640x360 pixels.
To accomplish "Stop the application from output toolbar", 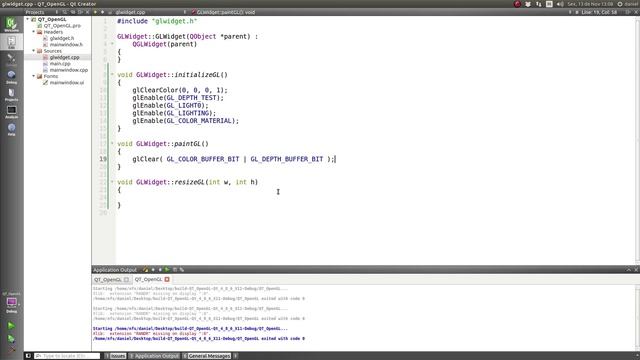I will (175, 270).
